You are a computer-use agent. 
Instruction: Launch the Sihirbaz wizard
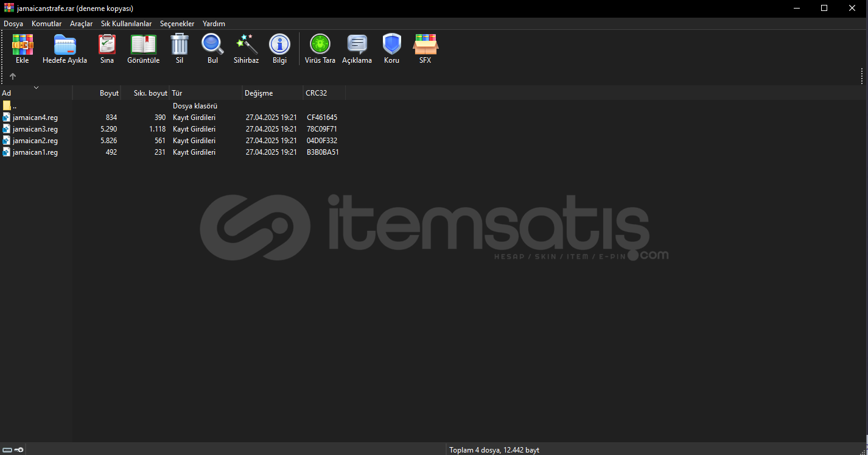point(247,48)
